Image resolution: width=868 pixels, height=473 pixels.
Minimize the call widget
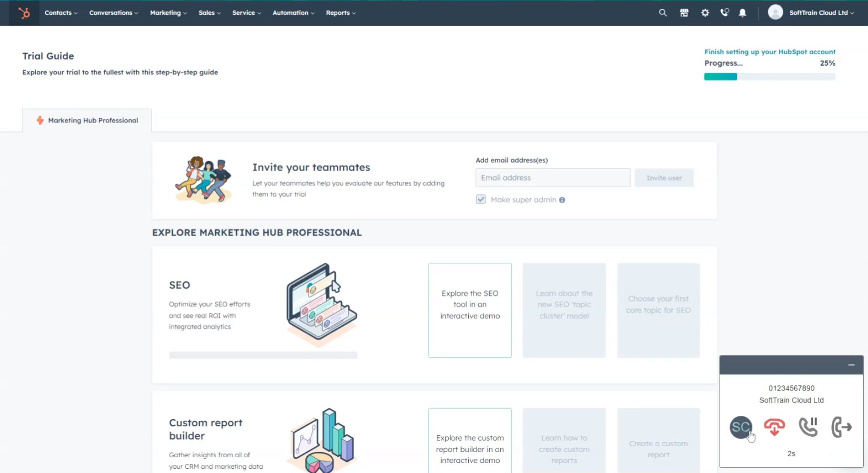(851, 365)
